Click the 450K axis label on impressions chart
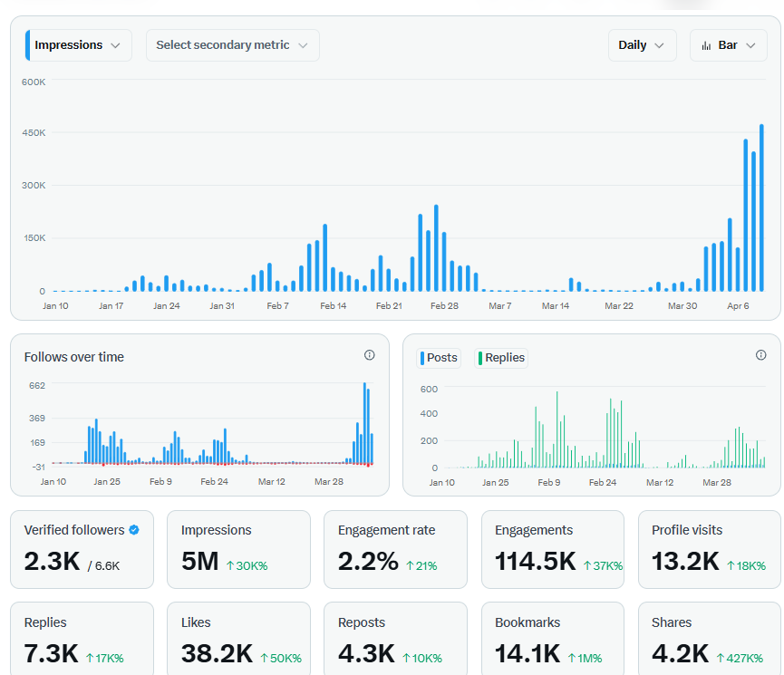Image resolution: width=784 pixels, height=675 pixels. (x=34, y=132)
